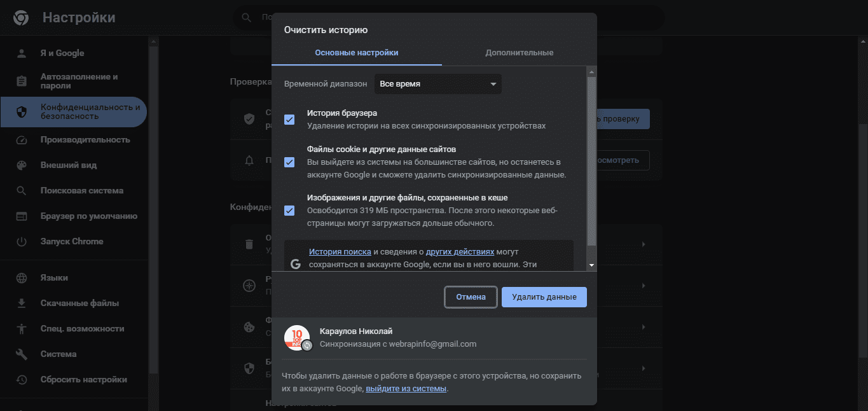Click the shield icon for Конфиденциальность и безопасность

(22, 112)
